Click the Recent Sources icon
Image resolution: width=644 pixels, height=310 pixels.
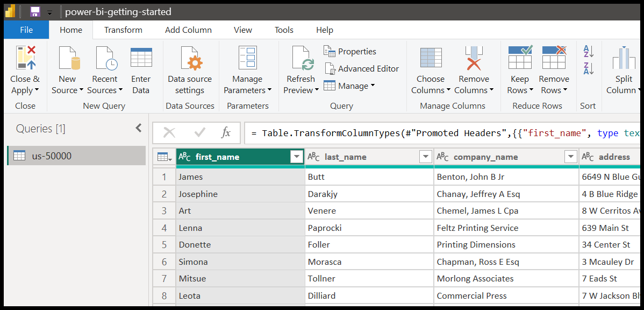(106, 58)
